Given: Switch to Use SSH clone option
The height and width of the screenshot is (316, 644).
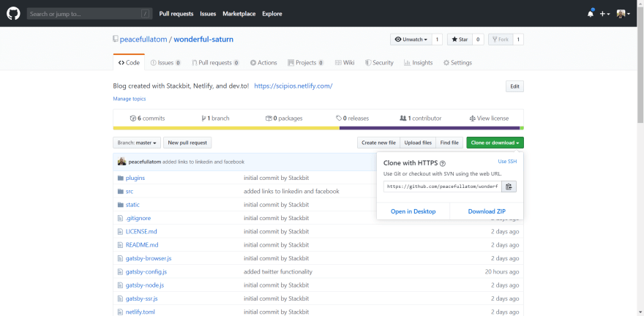Looking at the screenshot, I should pyautogui.click(x=507, y=162).
